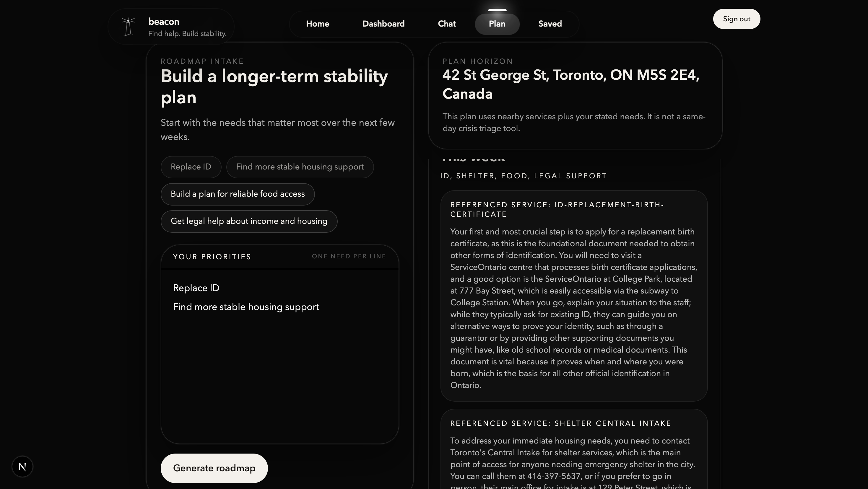This screenshot has height=489, width=868.
Task: Select the Plan tab
Action: click(497, 24)
